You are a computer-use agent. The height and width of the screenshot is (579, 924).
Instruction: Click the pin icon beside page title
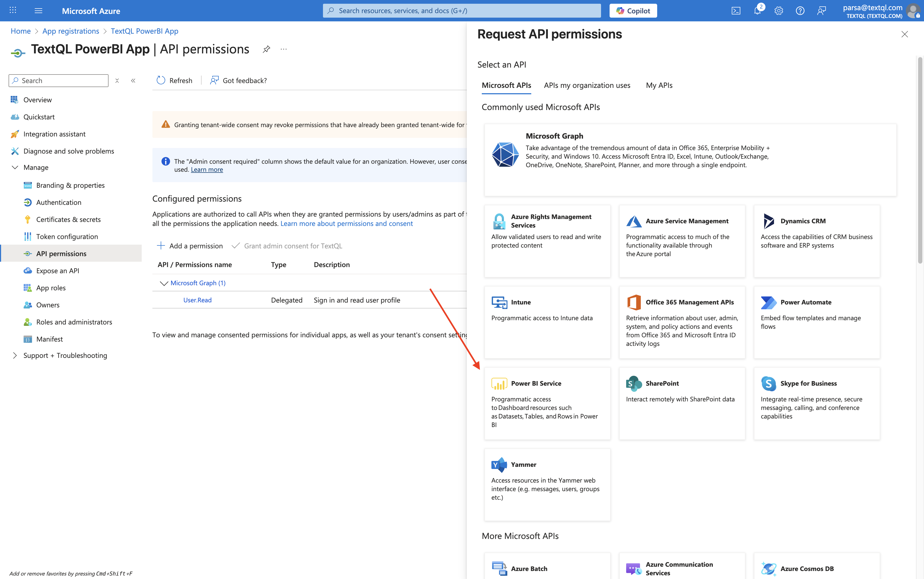[266, 49]
